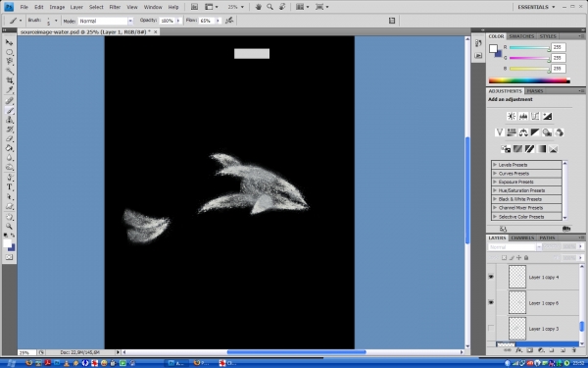Viewport: 588px width, 368px height.
Task: Select the Path Selection tool
Action: (10, 197)
